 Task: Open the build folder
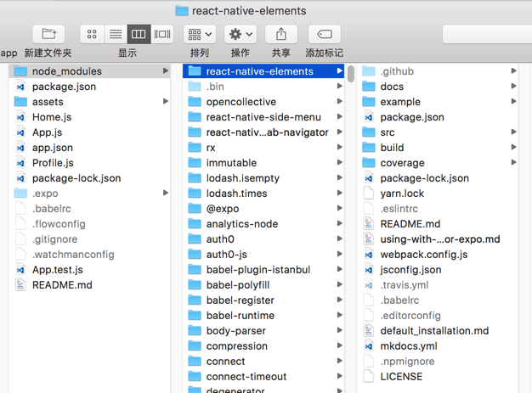point(438,148)
